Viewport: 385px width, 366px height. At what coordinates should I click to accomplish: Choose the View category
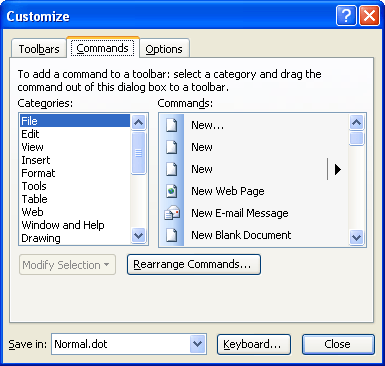pyautogui.click(x=75, y=147)
